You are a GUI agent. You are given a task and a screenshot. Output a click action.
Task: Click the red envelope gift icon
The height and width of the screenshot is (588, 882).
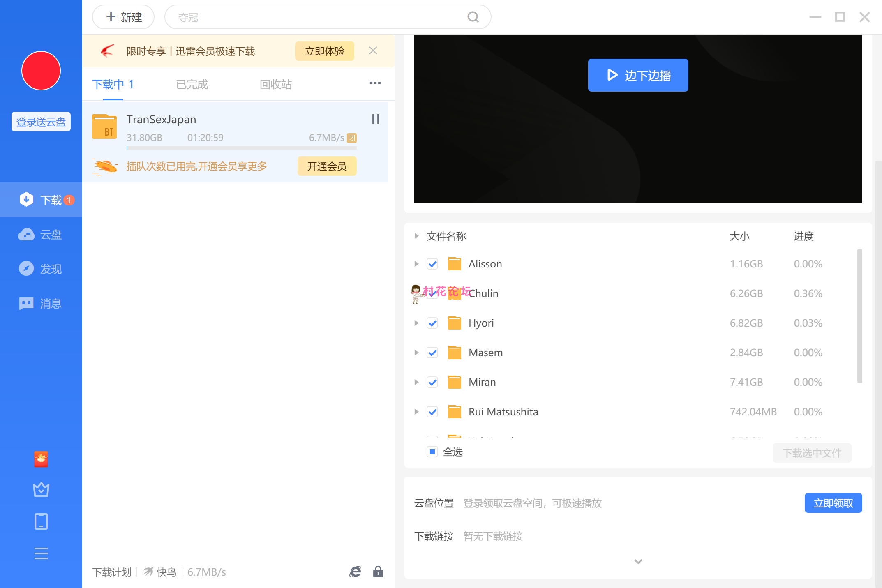click(41, 459)
